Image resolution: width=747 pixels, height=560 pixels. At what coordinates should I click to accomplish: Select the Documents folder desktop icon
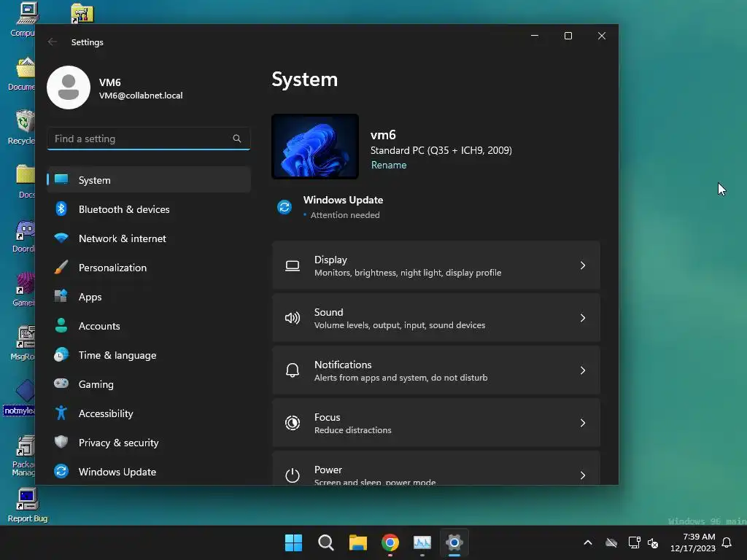pyautogui.click(x=22, y=74)
